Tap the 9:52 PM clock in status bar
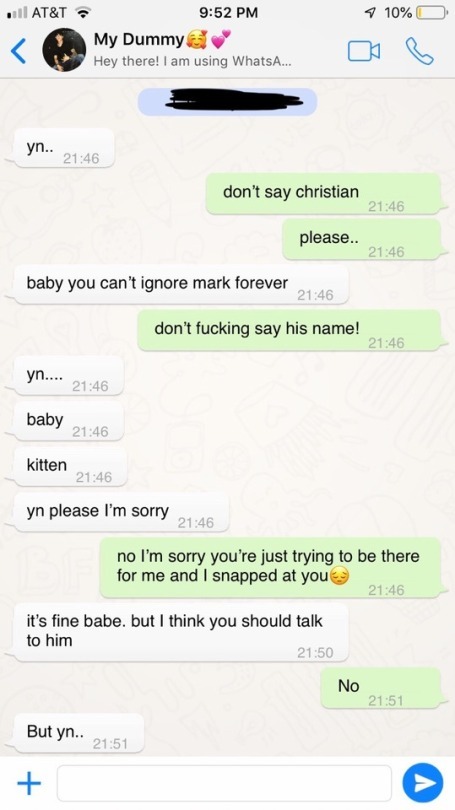 (228, 12)
